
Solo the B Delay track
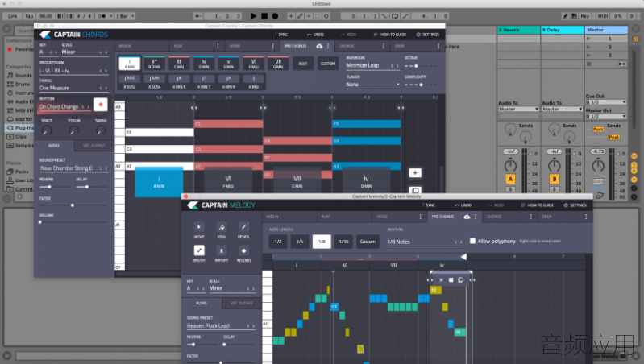[x=554, y=189]
